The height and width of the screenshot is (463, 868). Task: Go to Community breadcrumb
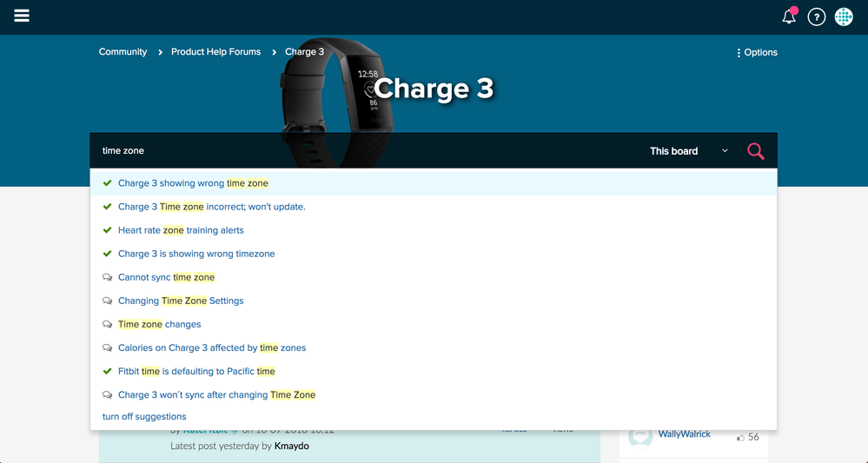(x=123, y=52)
